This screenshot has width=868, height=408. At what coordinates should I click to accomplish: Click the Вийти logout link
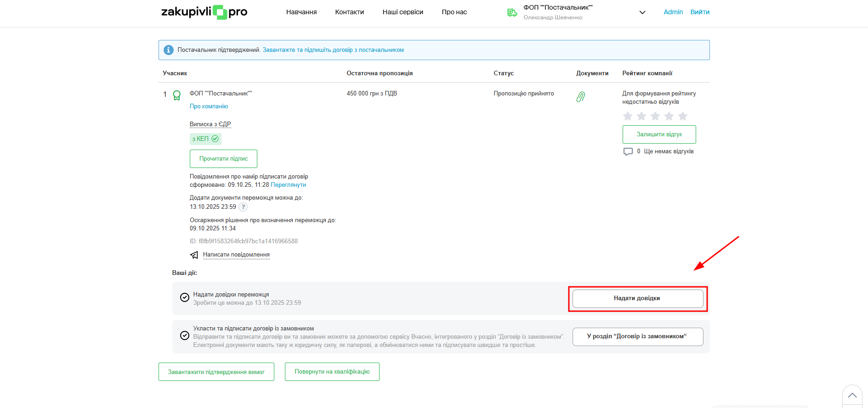[700, 12]
